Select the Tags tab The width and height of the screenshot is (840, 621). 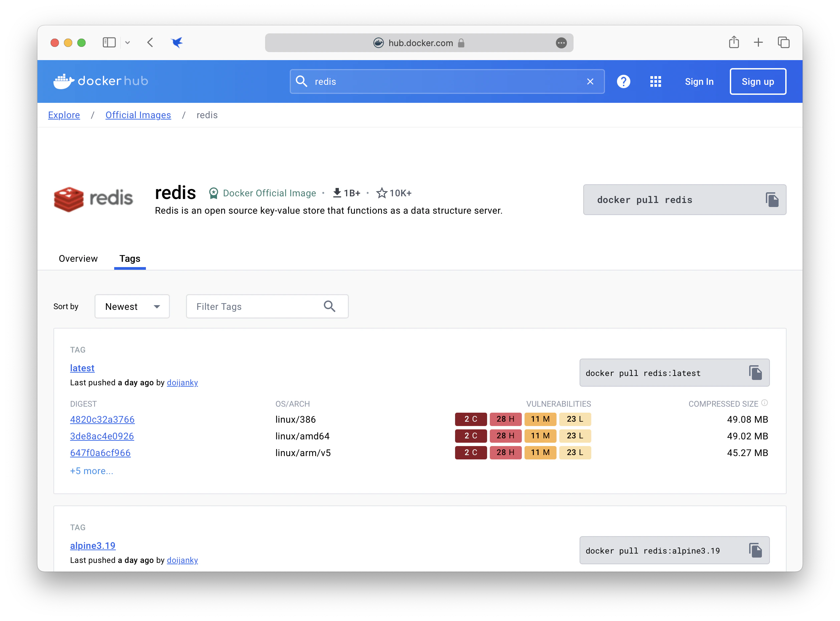pyautogui.click(x=130, y=259)
